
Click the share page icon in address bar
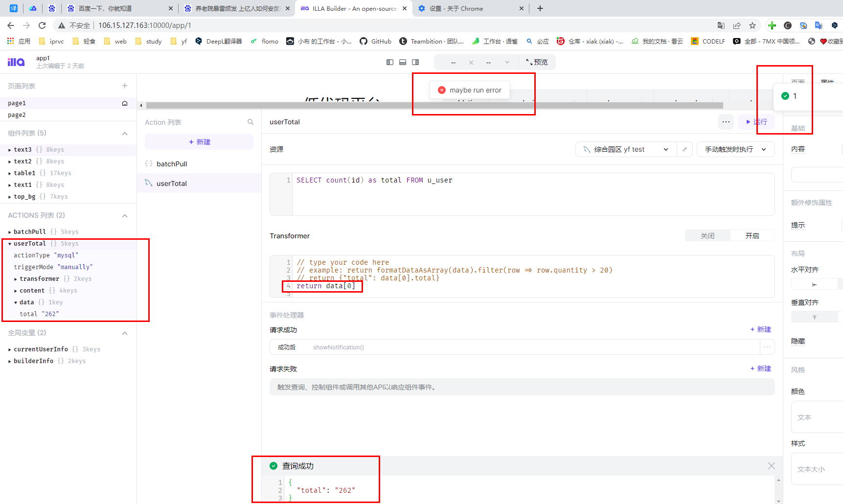point(737,25)
